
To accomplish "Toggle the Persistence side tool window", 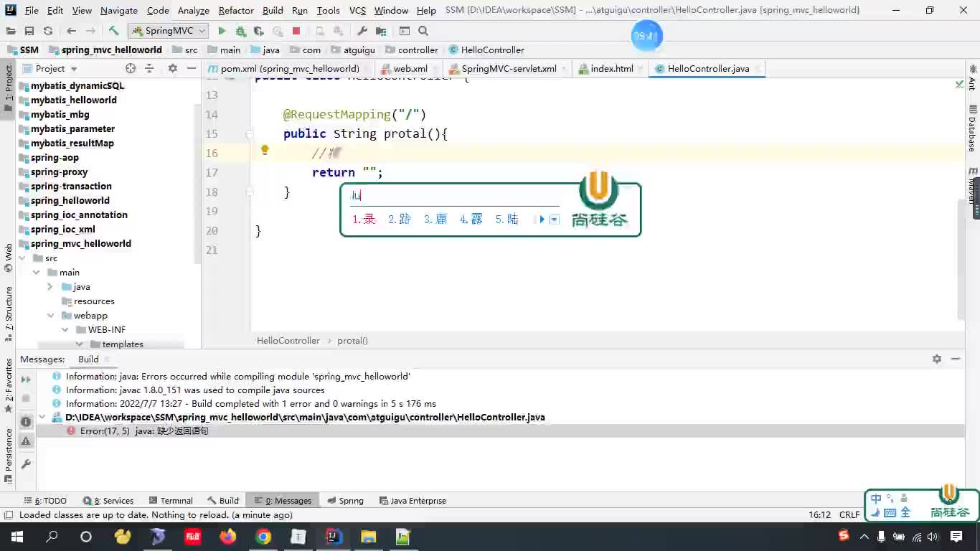I will pyautogui.click(x=8, y=456).
